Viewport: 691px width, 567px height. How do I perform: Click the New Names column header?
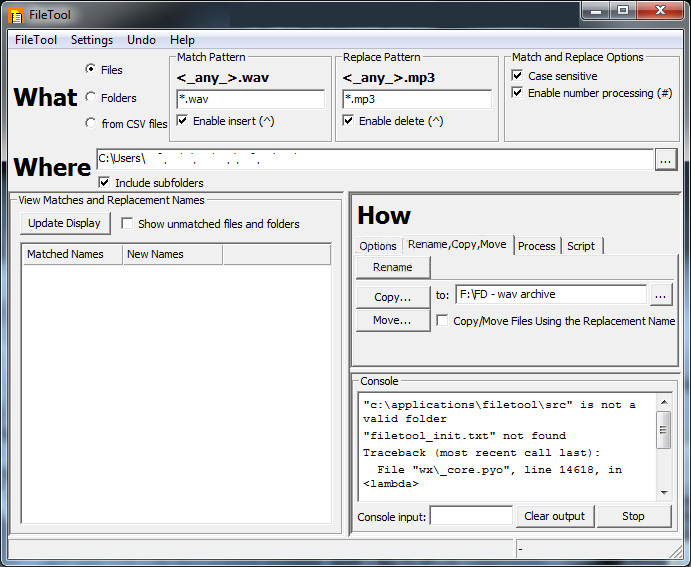tap(173, 254)
